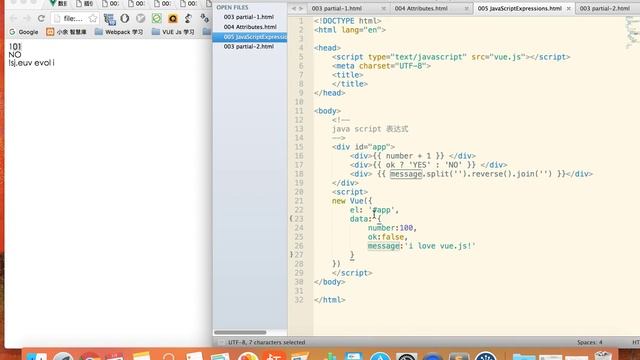
Task: Click the string 'i love vue.js!' on line 26
Action: click(x=440, y=246)
